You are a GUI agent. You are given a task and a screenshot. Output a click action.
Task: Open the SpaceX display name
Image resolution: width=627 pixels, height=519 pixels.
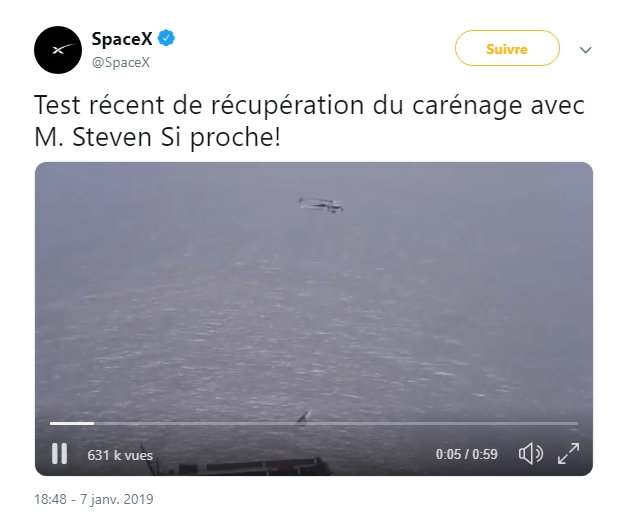(122, 39)
